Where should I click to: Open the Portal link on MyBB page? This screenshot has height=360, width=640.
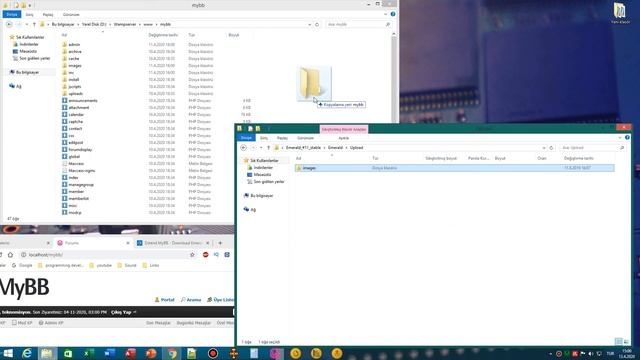(x=164, y=300)
